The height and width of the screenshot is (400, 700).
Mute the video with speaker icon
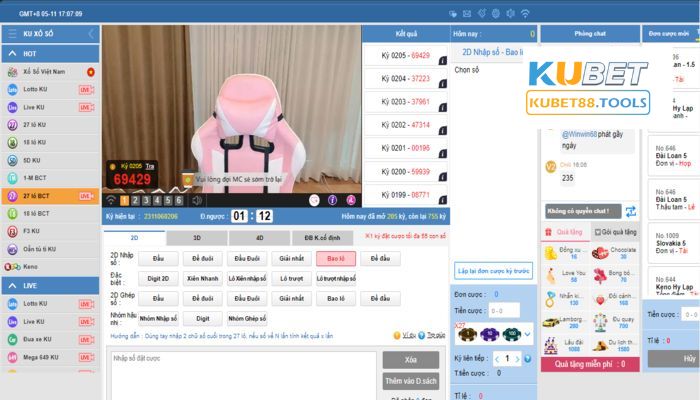pos(197,200)
